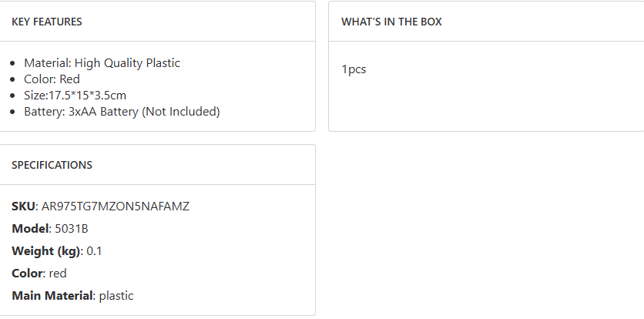Click the SPECIFICATIONS heading
The image size is (644, 319).
point(52,165)
